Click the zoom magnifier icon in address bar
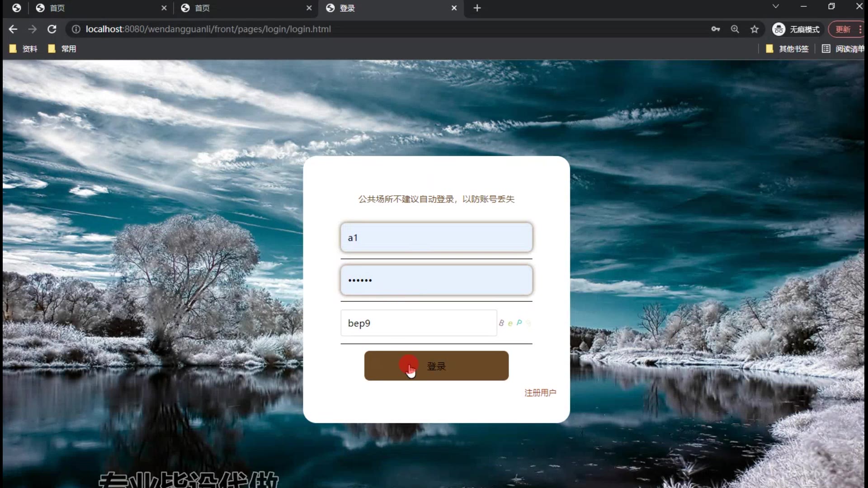The image size is (868, 488). [x=735, y=29]
